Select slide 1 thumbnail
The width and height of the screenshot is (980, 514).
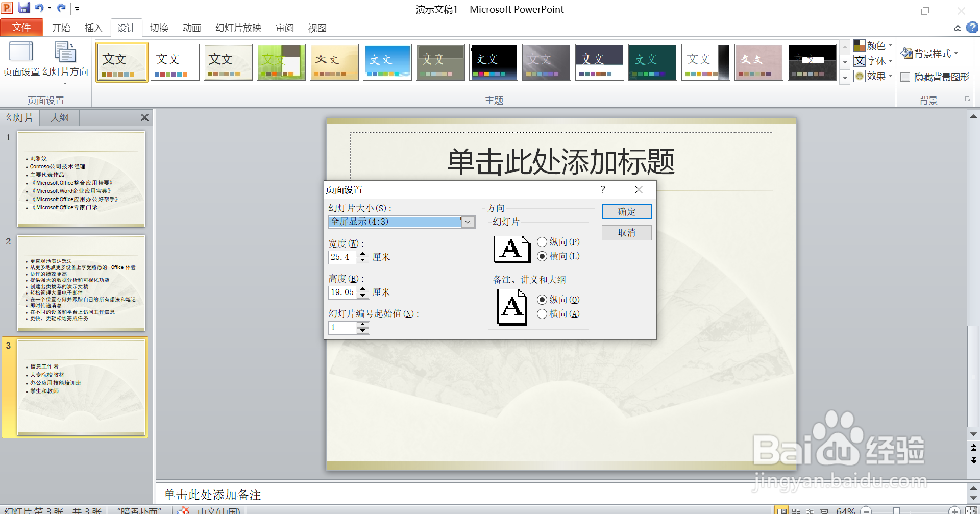click(x=81, y=179)
